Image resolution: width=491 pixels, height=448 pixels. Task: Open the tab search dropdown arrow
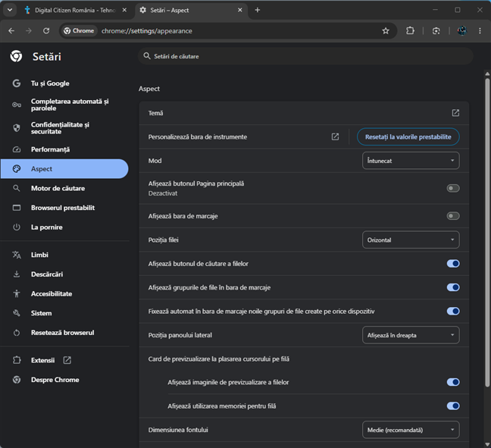(10, 10)
